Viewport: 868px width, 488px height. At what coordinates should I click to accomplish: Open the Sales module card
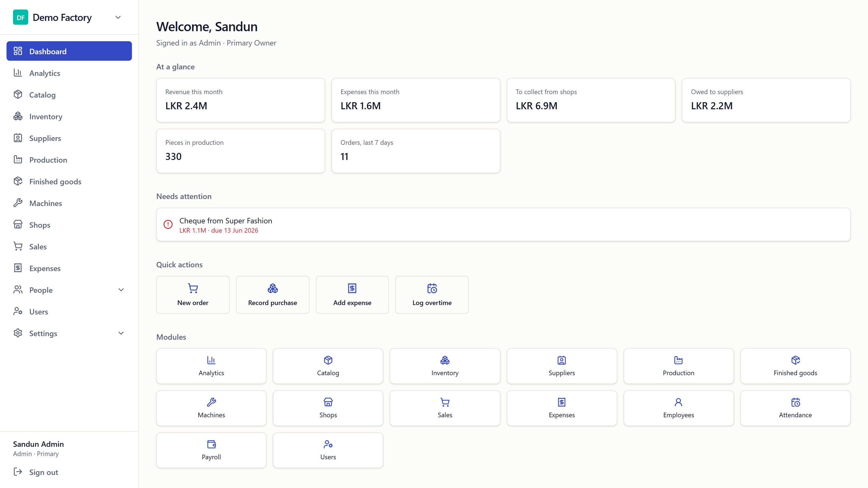pyautogui.click(x=445, y=408)
